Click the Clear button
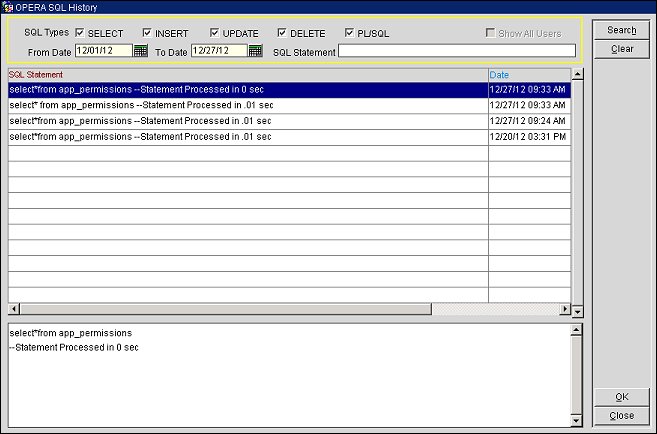Image resolution: width=657 pixels, height=434 pixels. pyautogui.click(x=621, y=48)
